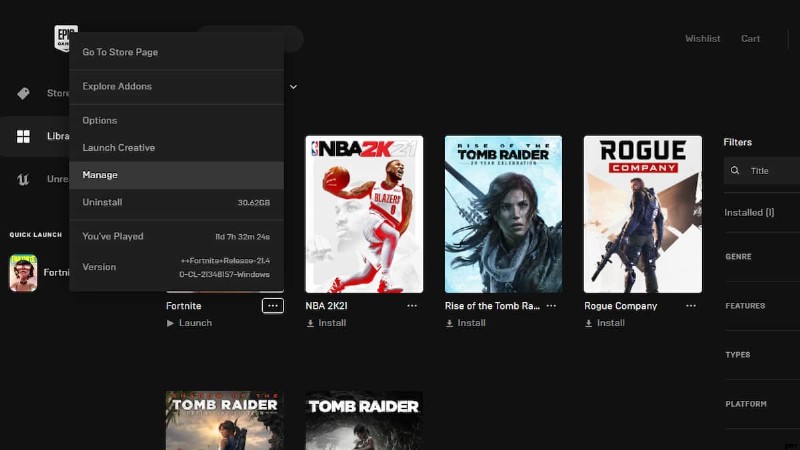Click the Fortnite three-dots options button
This screenshot has height=450, width=800.
click(x=273, y=306)
